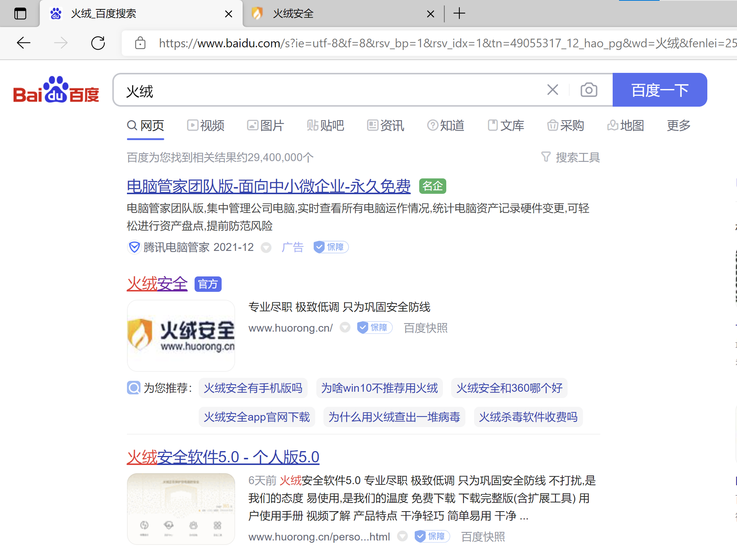Click suggestion 火绒安全app官网下载
737x560 pixels.
[x=257, y=417]
